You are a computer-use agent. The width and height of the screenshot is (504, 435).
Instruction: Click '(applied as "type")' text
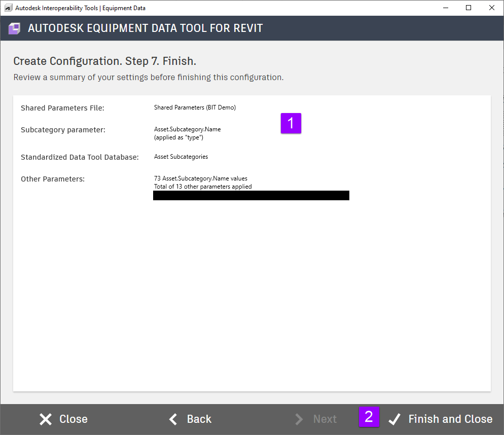178,137
